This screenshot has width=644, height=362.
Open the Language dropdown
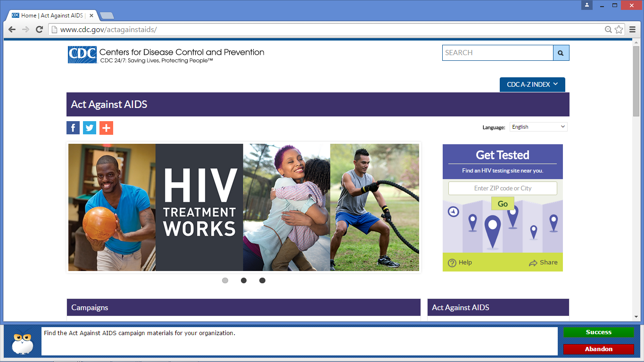click(x=538, y=127)
